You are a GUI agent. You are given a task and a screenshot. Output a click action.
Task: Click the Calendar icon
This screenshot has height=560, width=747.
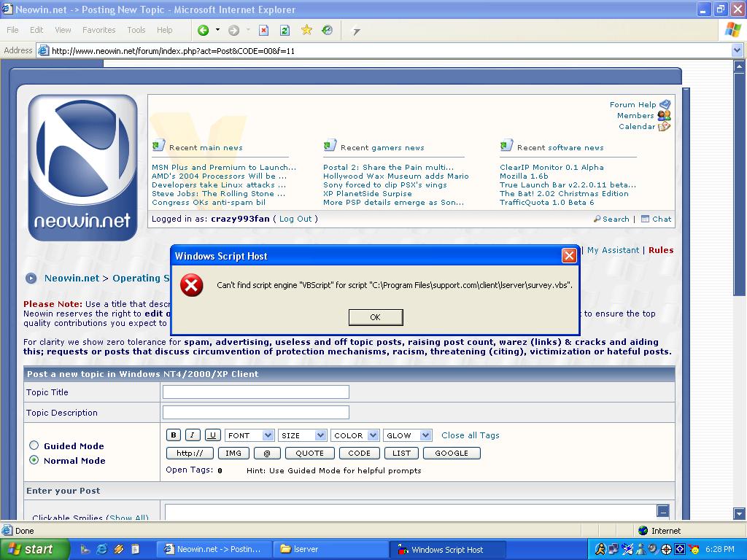tap(664, 126)
